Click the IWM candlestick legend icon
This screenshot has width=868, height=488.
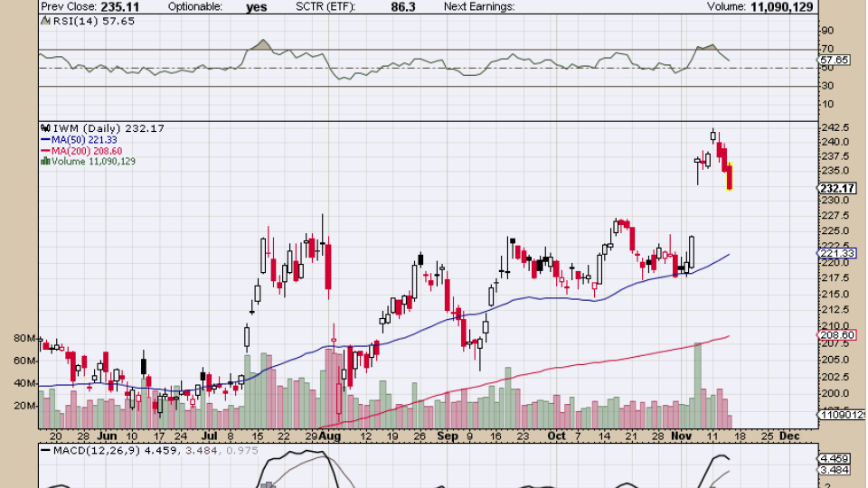point(46,128)
